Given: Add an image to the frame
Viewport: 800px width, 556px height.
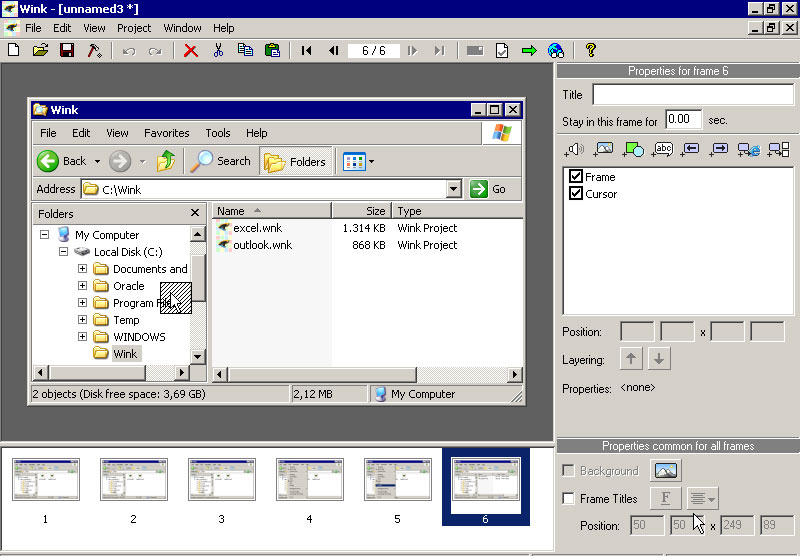Looking at the screenshot, I should tap(603, 150).
